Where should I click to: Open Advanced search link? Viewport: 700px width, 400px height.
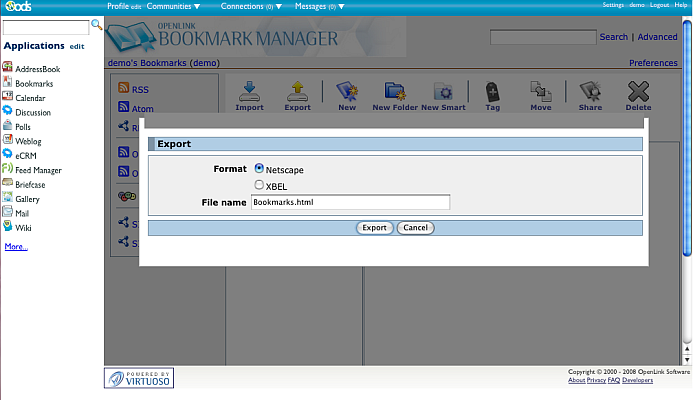pos(657,37)
